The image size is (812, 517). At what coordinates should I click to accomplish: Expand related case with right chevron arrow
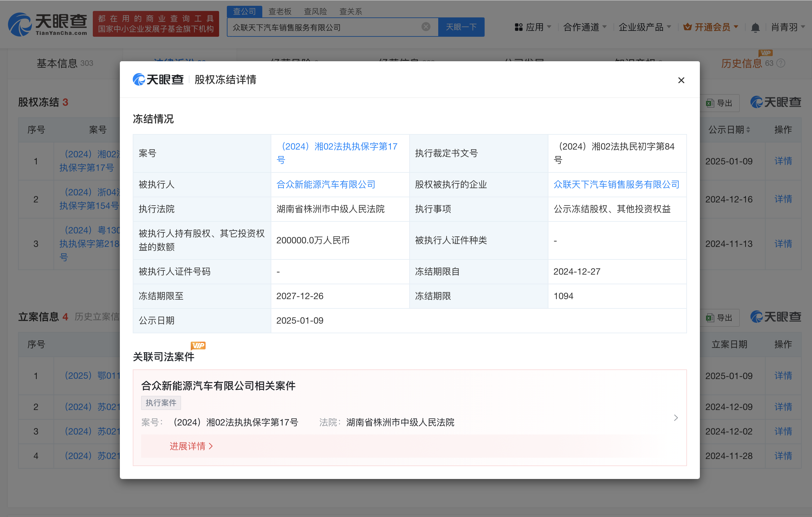[675, 418]
